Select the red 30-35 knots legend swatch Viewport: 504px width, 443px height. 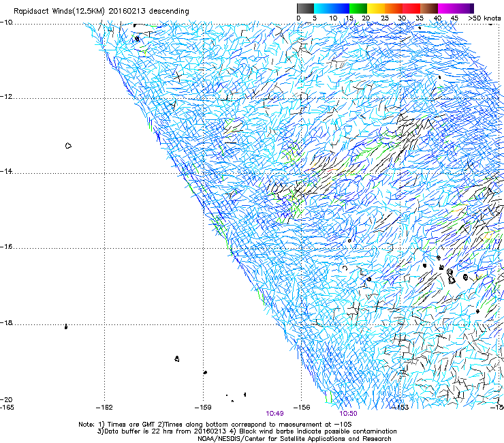click(411, 8)
